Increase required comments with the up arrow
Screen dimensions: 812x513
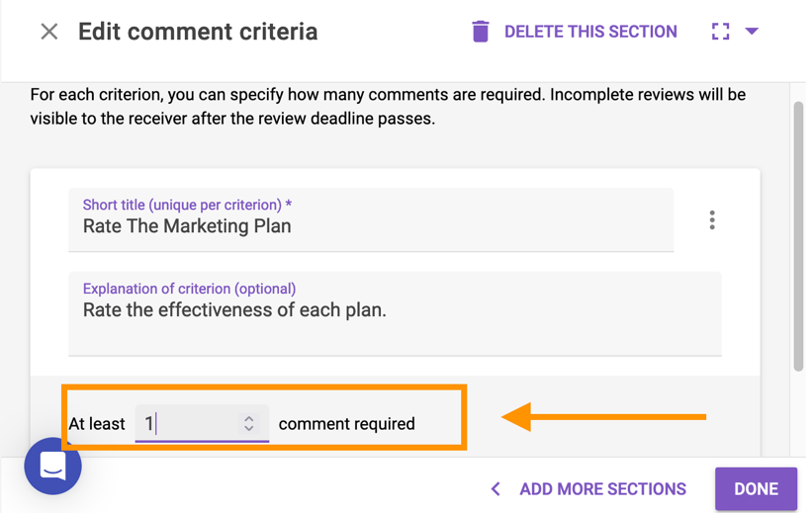pyautogui.click(x=249, y=418)
